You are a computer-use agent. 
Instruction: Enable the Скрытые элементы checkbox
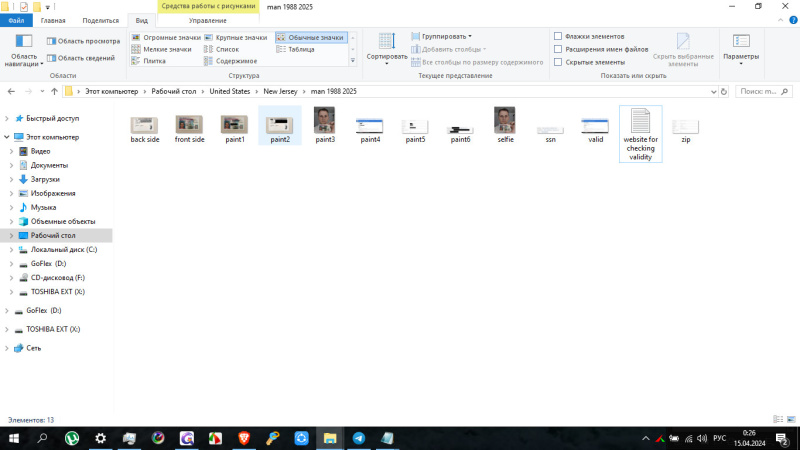558,62
